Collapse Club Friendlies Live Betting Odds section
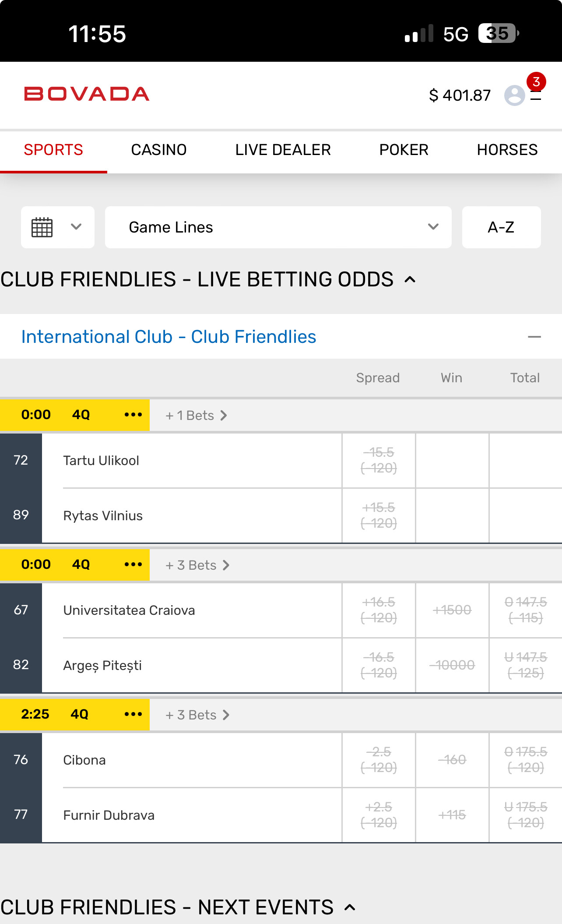This screenshot has width=562, height=924. coord(410,280)
